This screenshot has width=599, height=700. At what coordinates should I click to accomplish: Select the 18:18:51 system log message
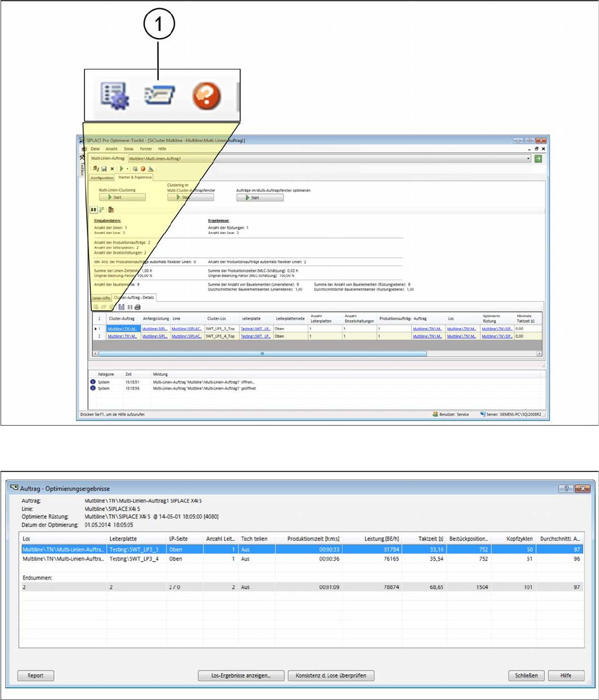pos(317,382)
